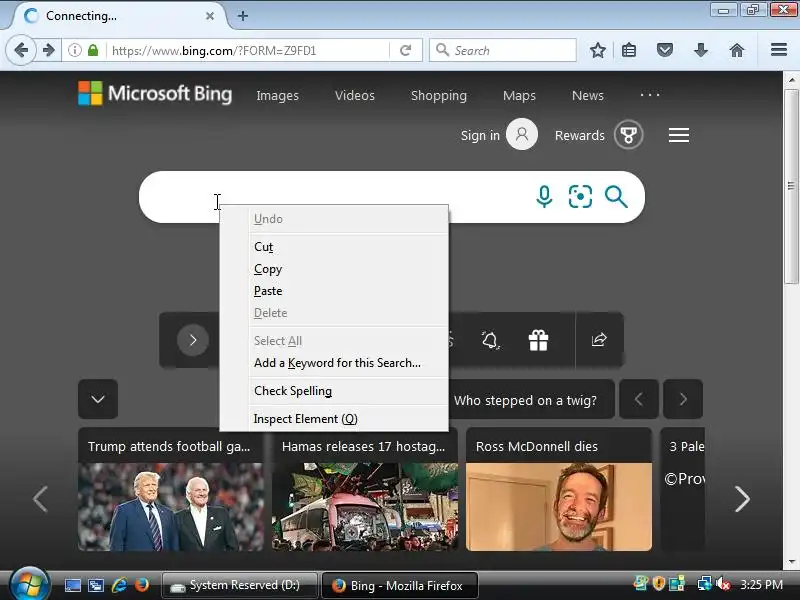
Task: Click the scrollbar down arrow
Action: tap(791, 562)
